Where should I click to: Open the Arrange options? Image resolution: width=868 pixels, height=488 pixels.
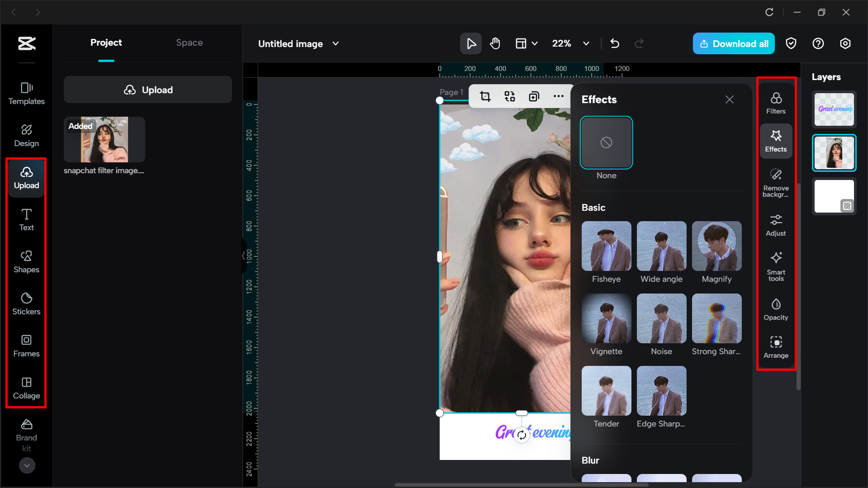tap(776, 347)
